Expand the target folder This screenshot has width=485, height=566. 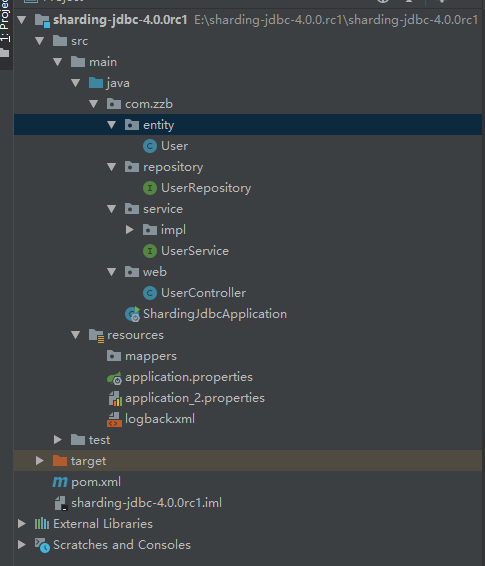click(x=40, y=461)
